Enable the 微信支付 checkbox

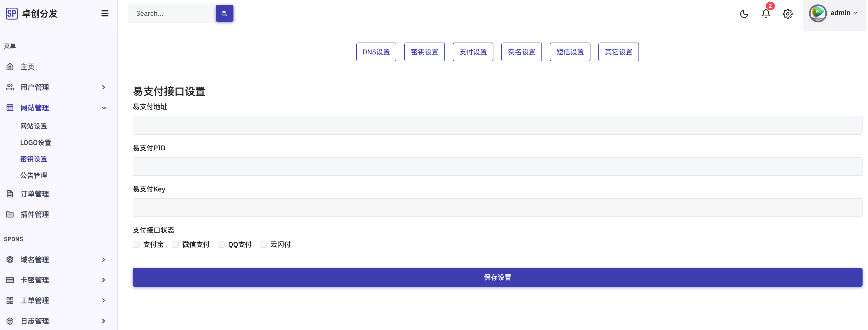pos(175,244)
